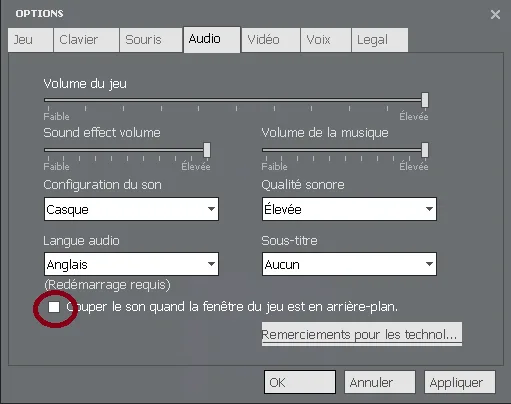Click the Sound effect volume label

(102, 133)
